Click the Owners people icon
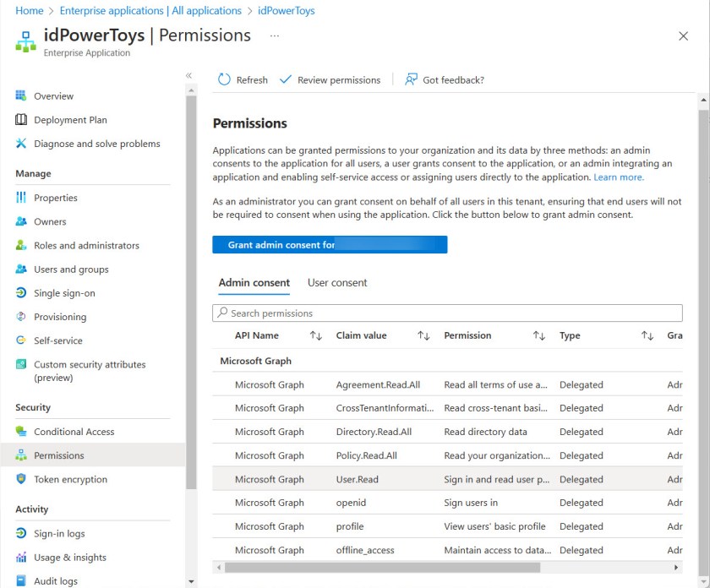The width and height of the screenshot is (710, 588). point(21,221)
